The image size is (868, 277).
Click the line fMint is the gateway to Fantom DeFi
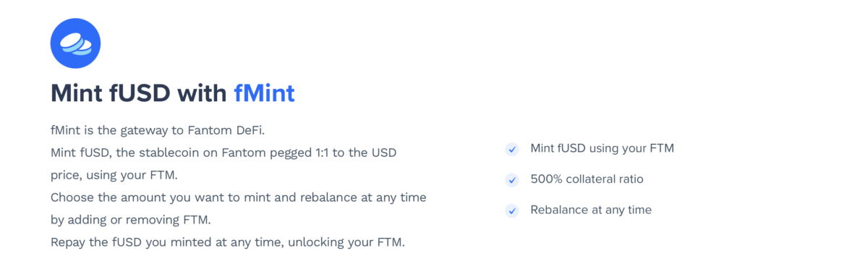coord(158,132)
